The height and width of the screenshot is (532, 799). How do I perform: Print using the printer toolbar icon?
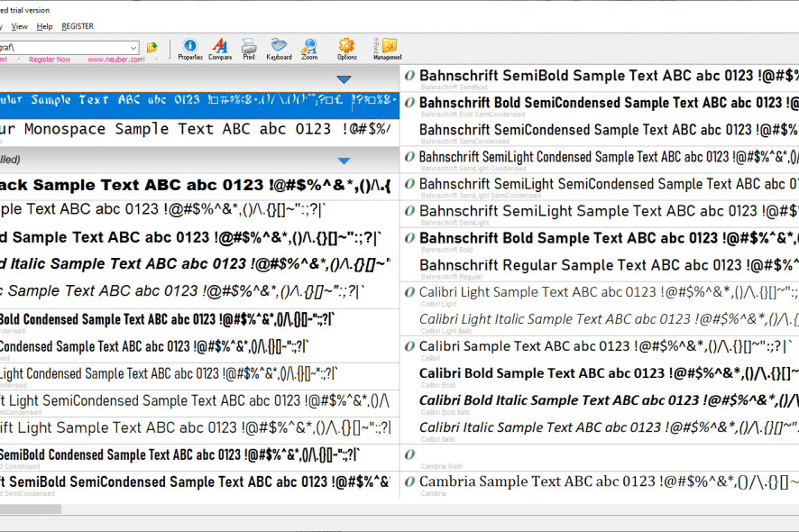[249, 50]
